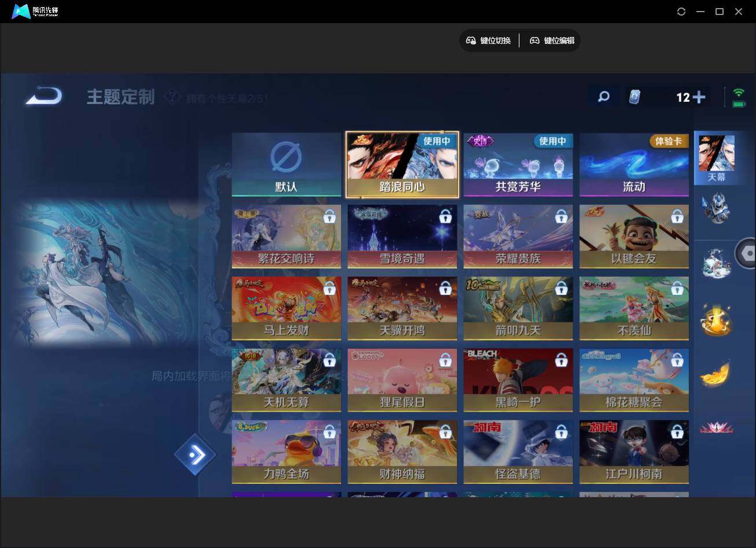Click the 马上发财 name label

(286, 331)
